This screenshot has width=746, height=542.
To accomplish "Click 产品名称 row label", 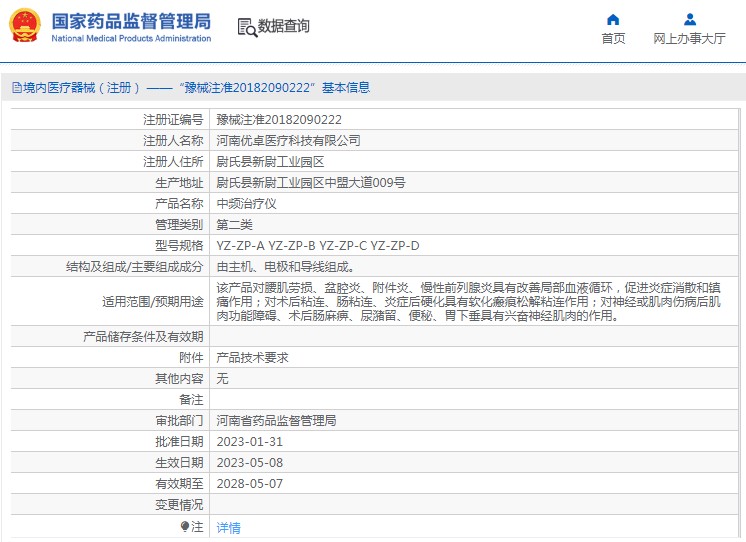I will pos(179,203).
